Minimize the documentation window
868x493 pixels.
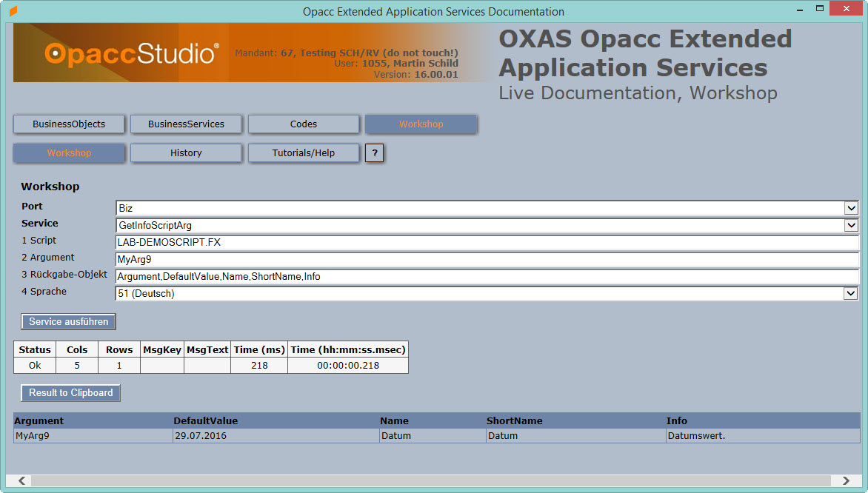click(x=800, y=10)
